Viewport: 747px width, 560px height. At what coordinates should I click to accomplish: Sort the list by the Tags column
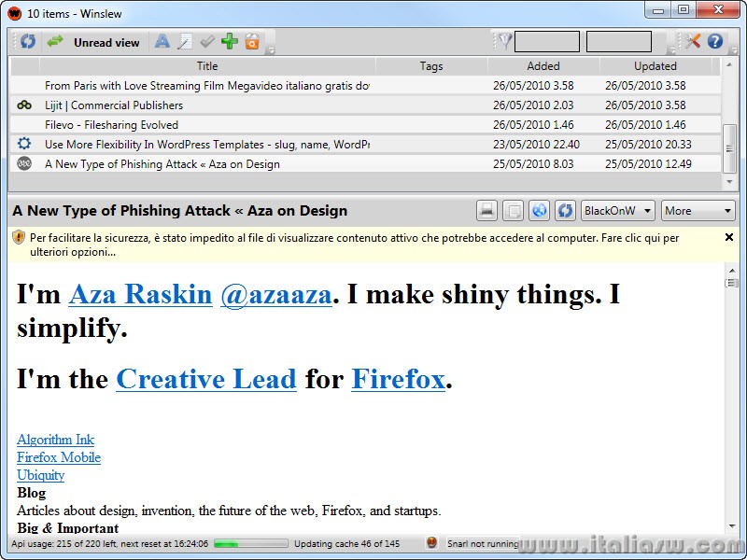(431, 66)
